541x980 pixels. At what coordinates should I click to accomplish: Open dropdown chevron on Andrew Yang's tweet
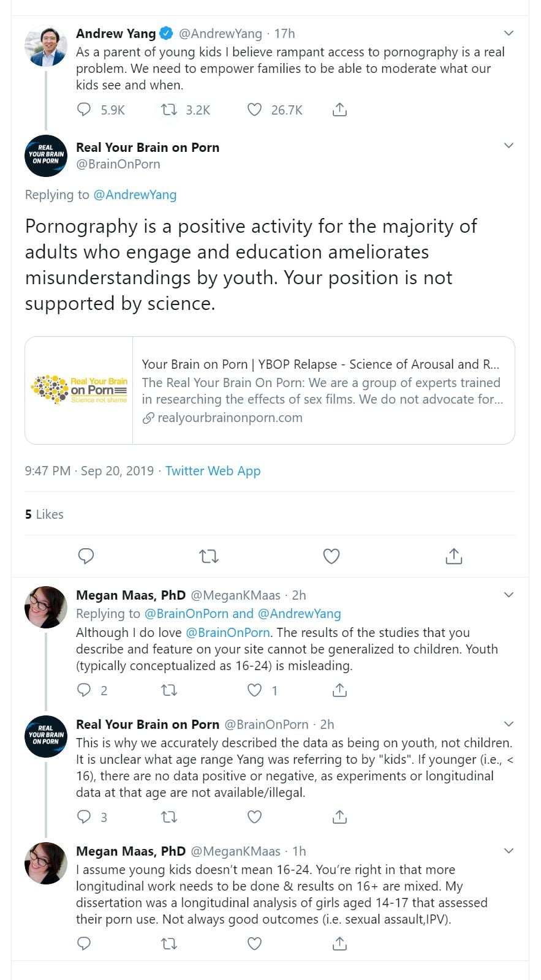click(x=508, y=33)
